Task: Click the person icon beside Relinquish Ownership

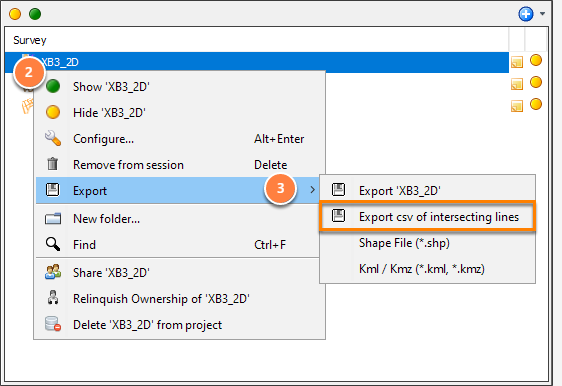Action: [53, 298]
